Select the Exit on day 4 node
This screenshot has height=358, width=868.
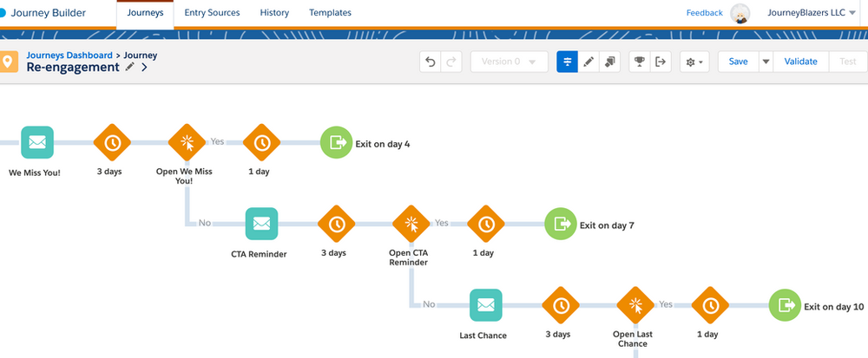pos(337,143)
